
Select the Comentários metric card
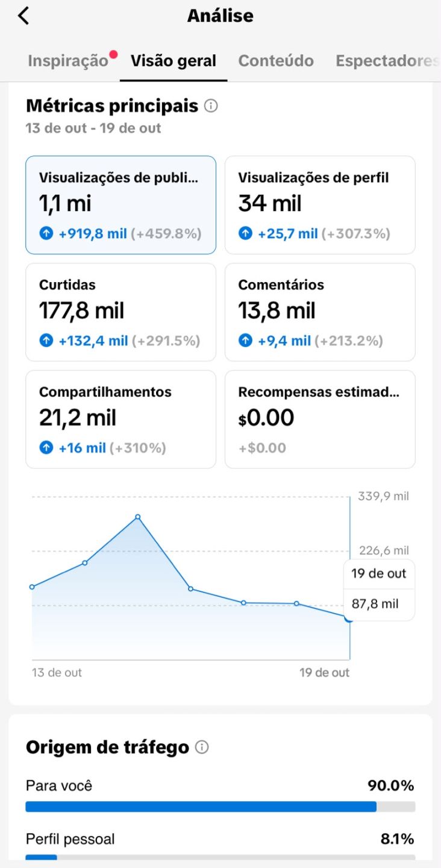point(320,312)
